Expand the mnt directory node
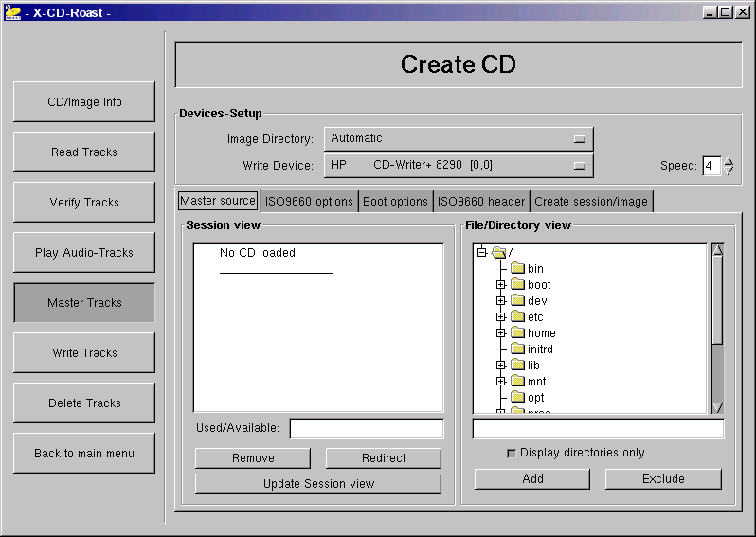The width and height of the screenshot is (756, 537). 500,382
